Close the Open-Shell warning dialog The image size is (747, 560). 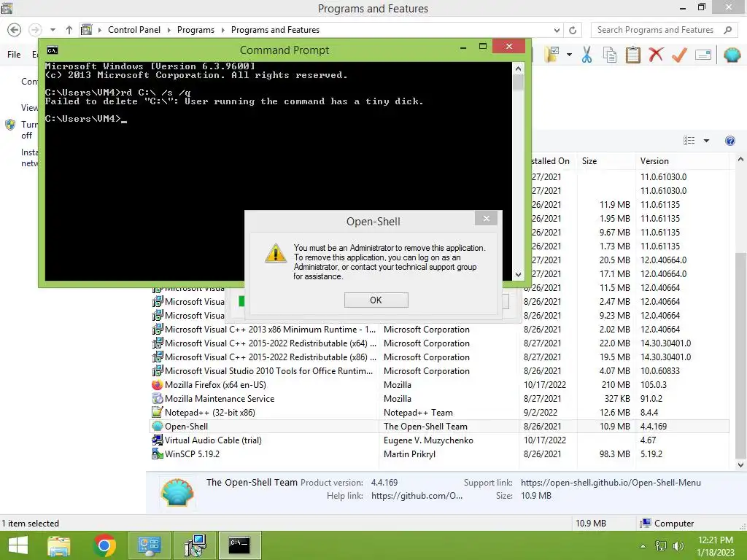click(486, 219)
